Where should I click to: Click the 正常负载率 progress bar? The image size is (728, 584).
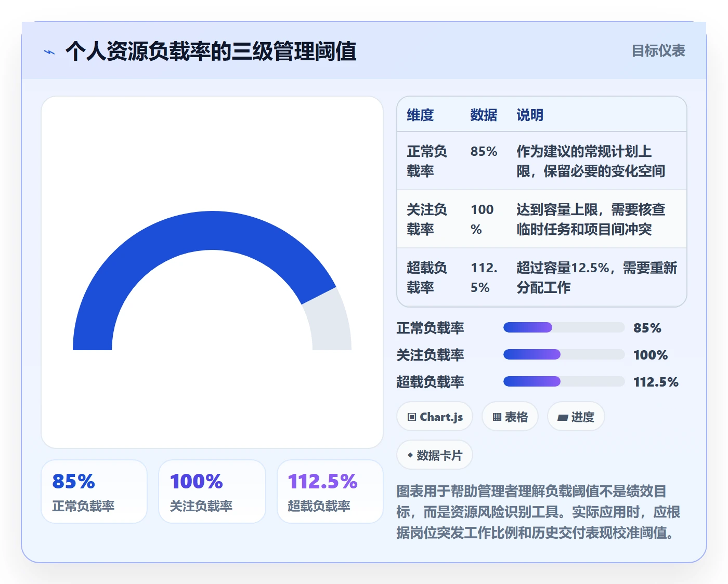coord(564,327)
